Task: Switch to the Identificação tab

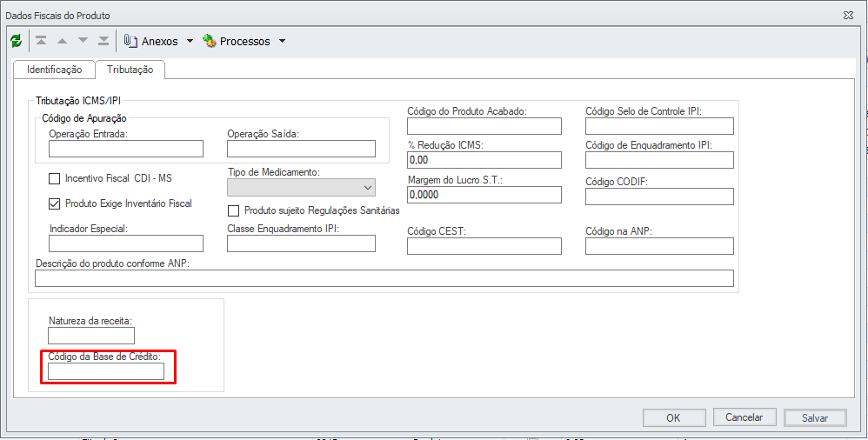Action: 54,70
